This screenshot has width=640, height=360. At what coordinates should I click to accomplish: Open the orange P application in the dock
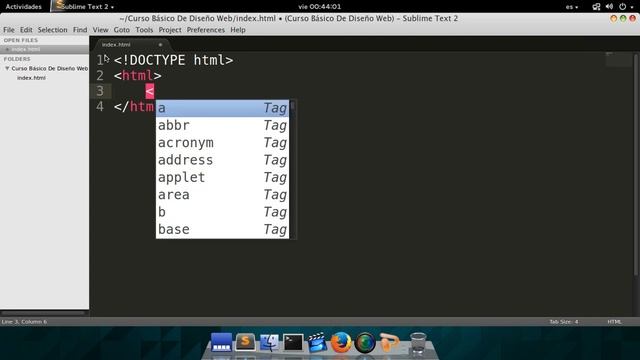coord(389,342)
